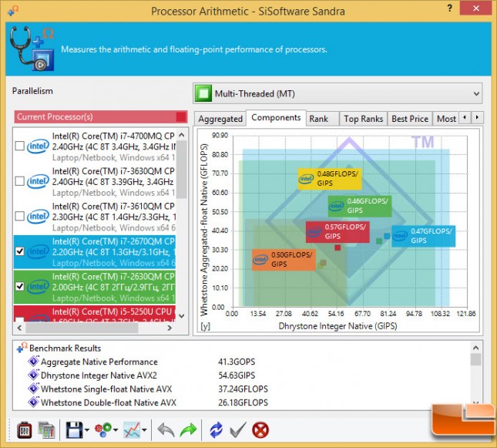Check the i7-3630QM processor checkbox
497x448 pixels.
[20, 181]
